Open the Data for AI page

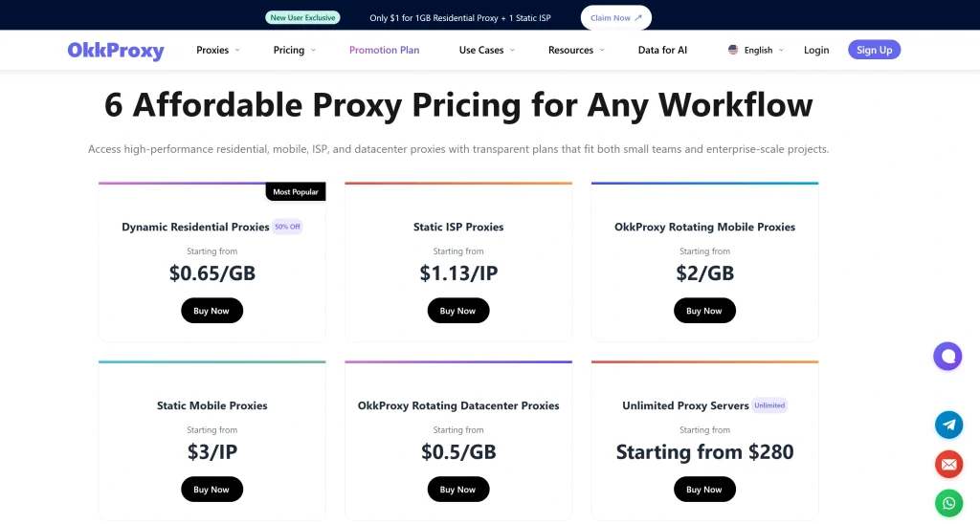click(x=662, y=50)
